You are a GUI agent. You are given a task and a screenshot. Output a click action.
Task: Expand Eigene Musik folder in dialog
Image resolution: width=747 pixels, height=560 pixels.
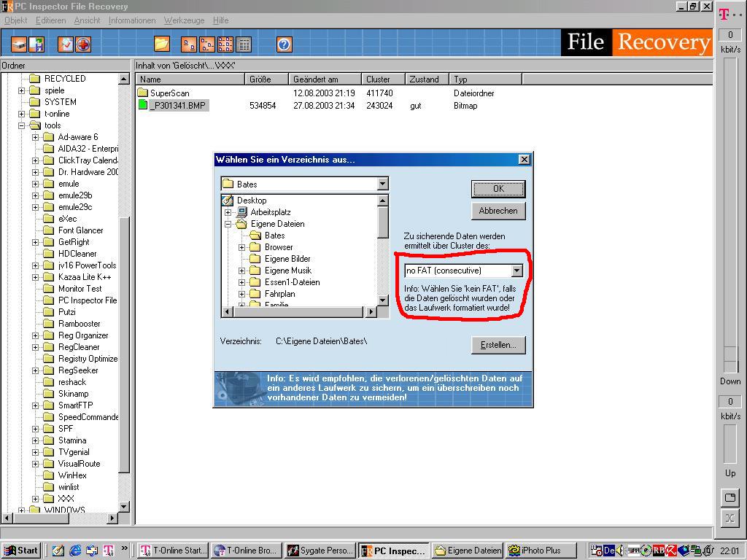[x=242, y=271]
